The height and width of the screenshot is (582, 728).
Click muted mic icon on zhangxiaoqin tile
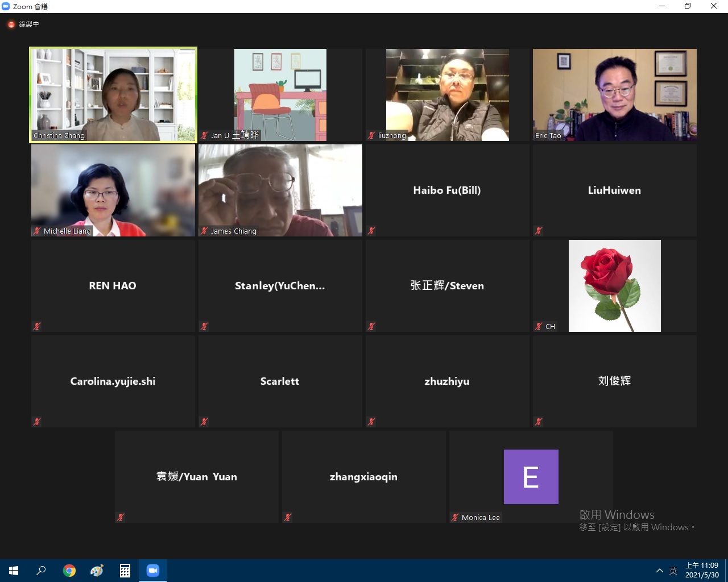[288, 517]
